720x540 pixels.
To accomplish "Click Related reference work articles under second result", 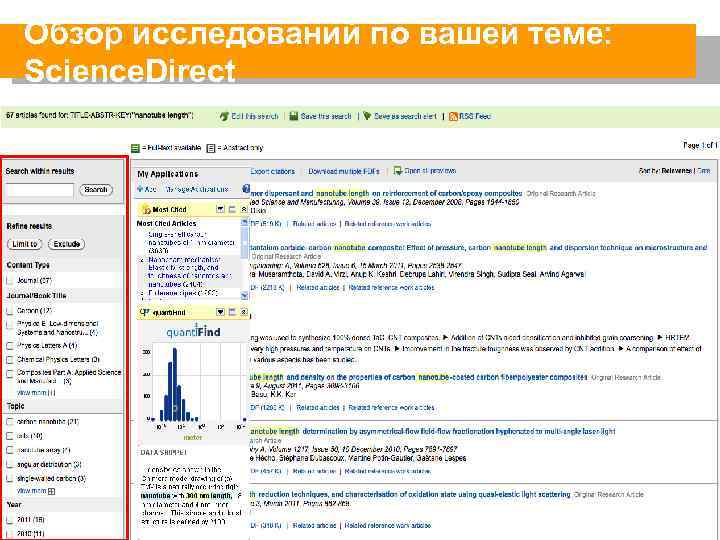I will point(391,287).
